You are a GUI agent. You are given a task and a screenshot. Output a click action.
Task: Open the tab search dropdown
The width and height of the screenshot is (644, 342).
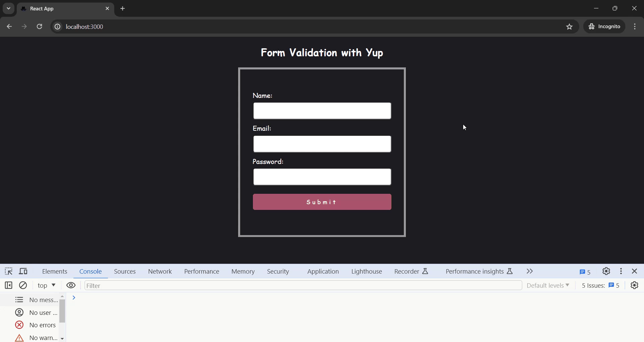[8, 8]
